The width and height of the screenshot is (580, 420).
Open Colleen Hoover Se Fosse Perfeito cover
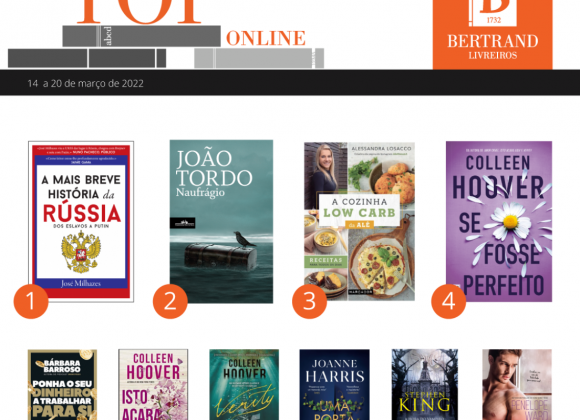click(x=499, y=221)
